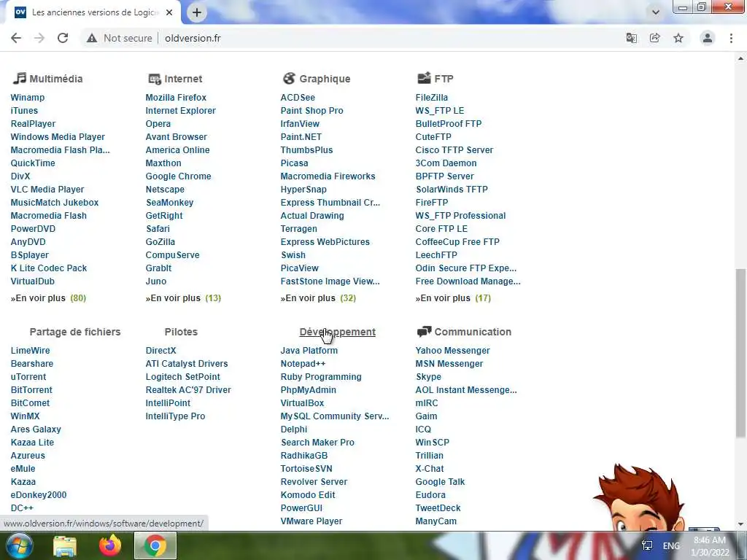Viewport: 747px width, 560px height.
Task: Open the eDonkey2000 link
Action: pyautogui.click(x=39, y=495)
